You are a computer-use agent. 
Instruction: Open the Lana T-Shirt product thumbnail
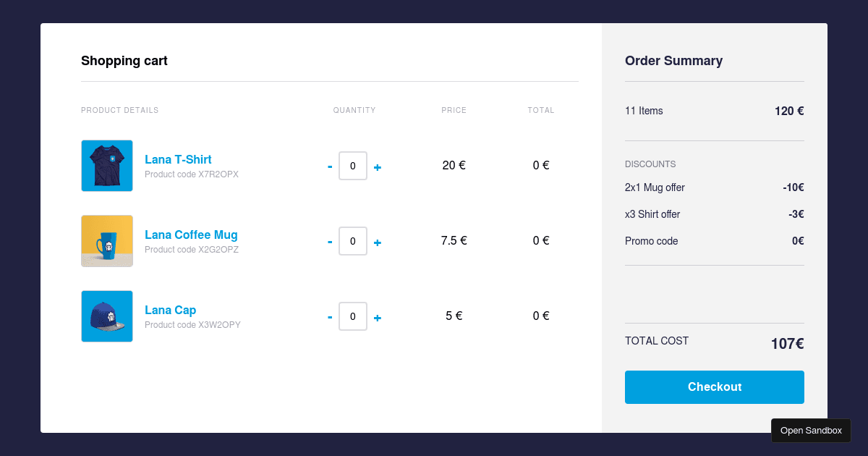[107, 166]
